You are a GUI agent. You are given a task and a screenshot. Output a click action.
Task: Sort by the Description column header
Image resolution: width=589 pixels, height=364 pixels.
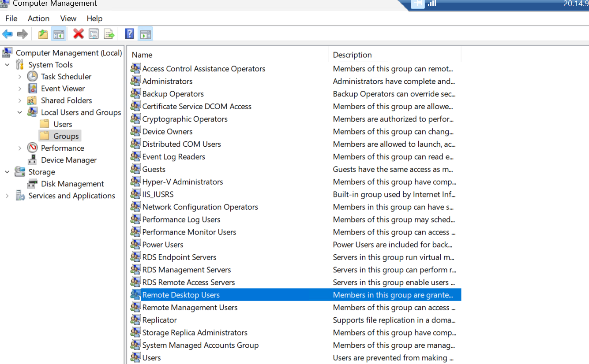352,55
